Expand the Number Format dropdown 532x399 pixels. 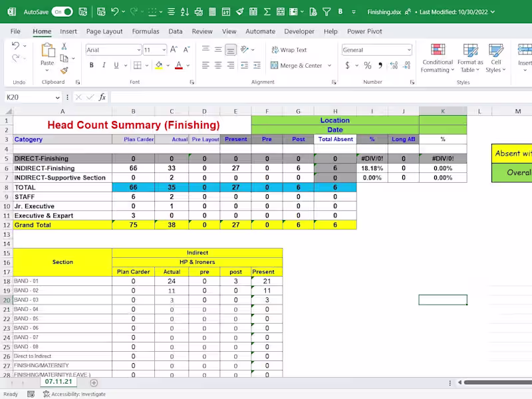pyautogui.click(x=408, y=50)
